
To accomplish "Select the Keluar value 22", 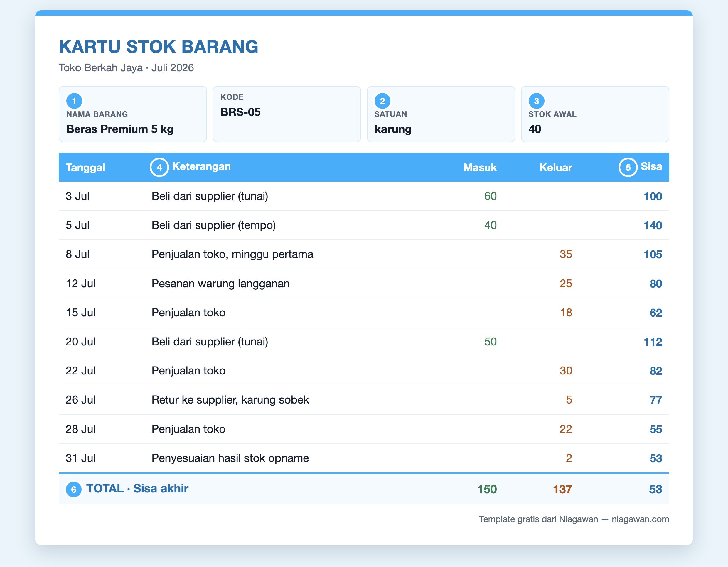I will [566, 429].
